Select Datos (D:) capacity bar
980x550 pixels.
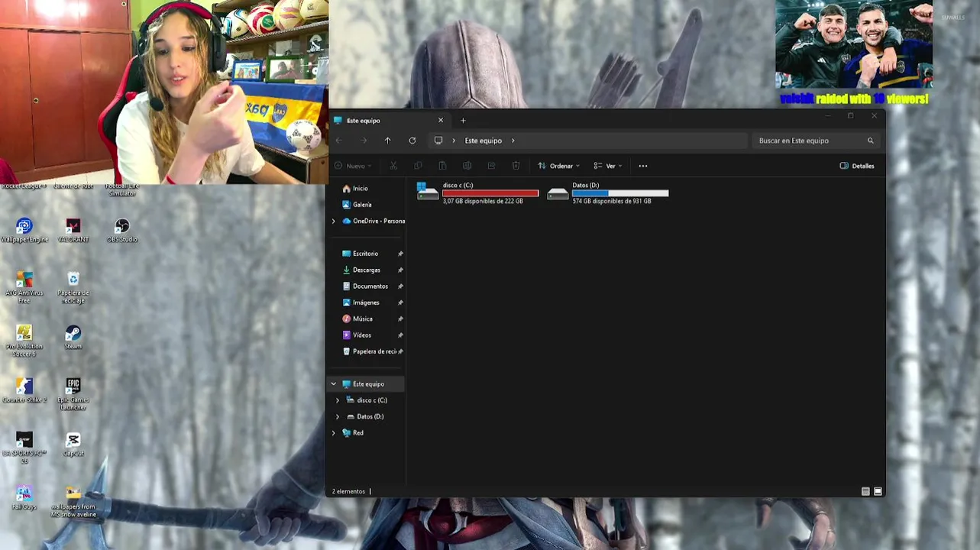click(x=620, y=193)
